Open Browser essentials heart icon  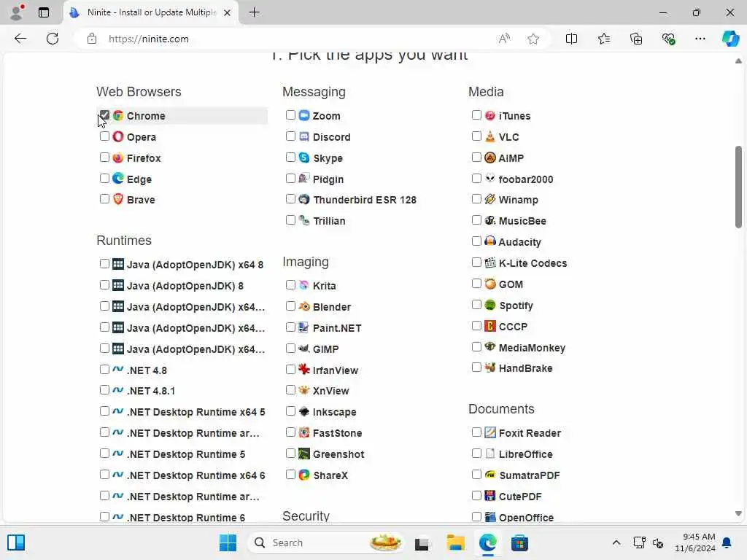(668, 39)
